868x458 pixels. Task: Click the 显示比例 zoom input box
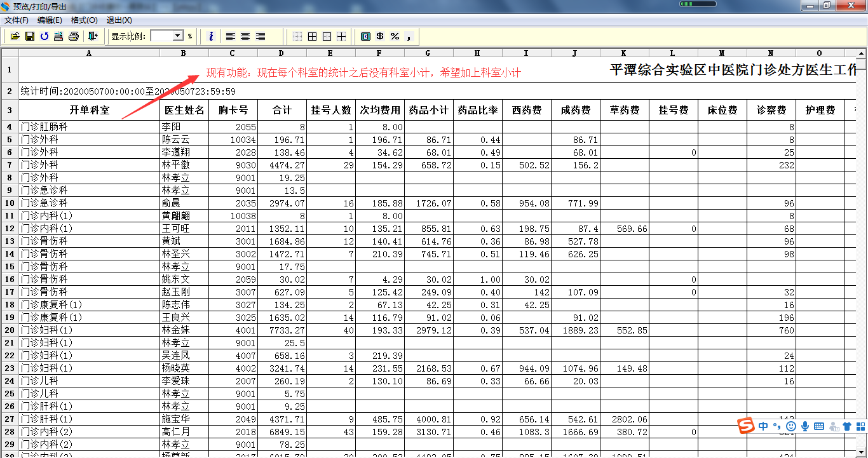pos(161,36)
